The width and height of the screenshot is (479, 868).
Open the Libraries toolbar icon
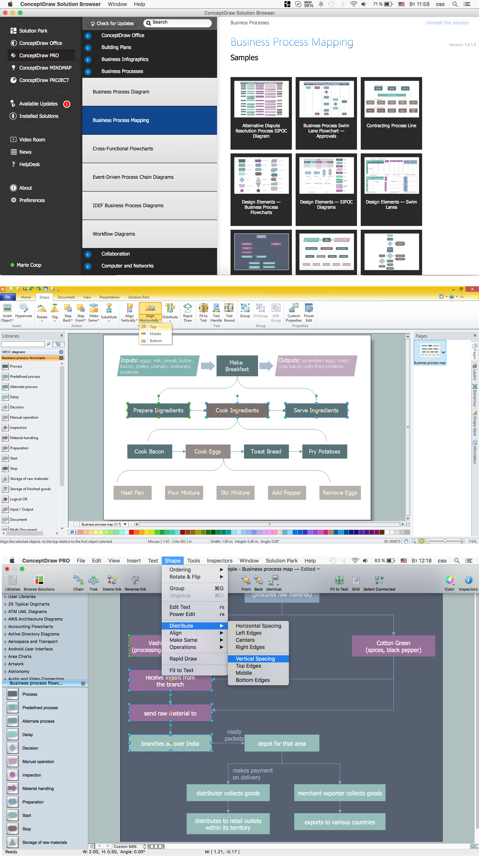(x=13, y=583)
